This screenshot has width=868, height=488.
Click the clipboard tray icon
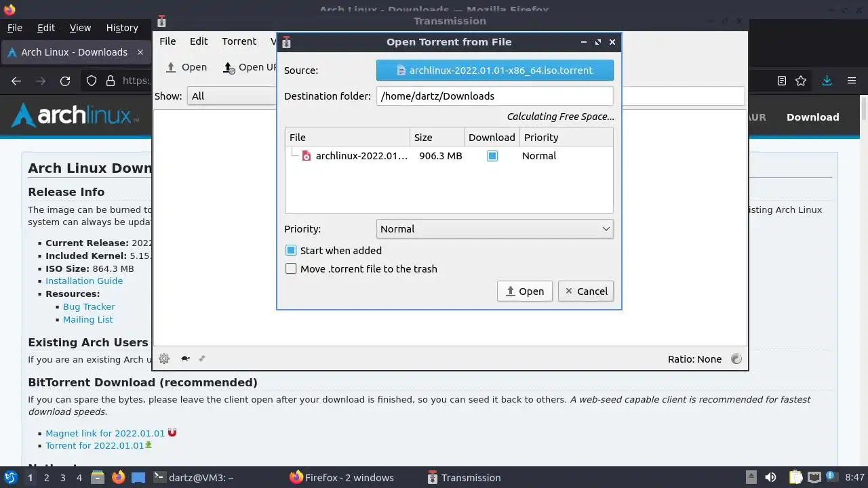pyautogui.click(x=795, y=477)
